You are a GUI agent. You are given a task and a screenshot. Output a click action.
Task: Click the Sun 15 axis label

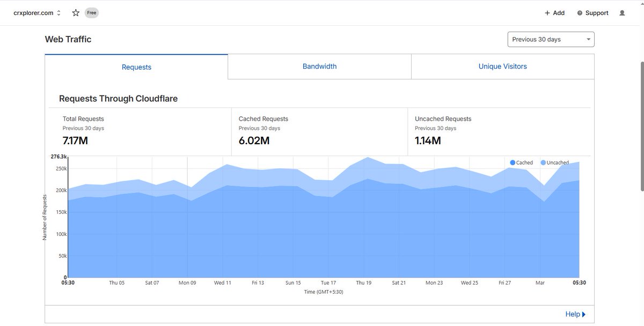(293, 283)
